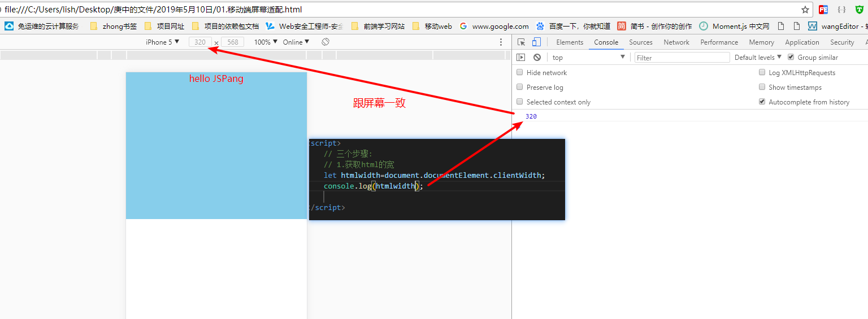This screenshot has width=868, height=319.
Task: Open the second blank page bookmark icon
Action: point(797,26)
